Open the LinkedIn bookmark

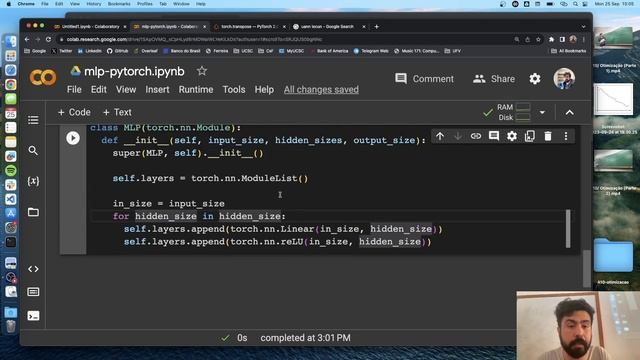(89, 51)
